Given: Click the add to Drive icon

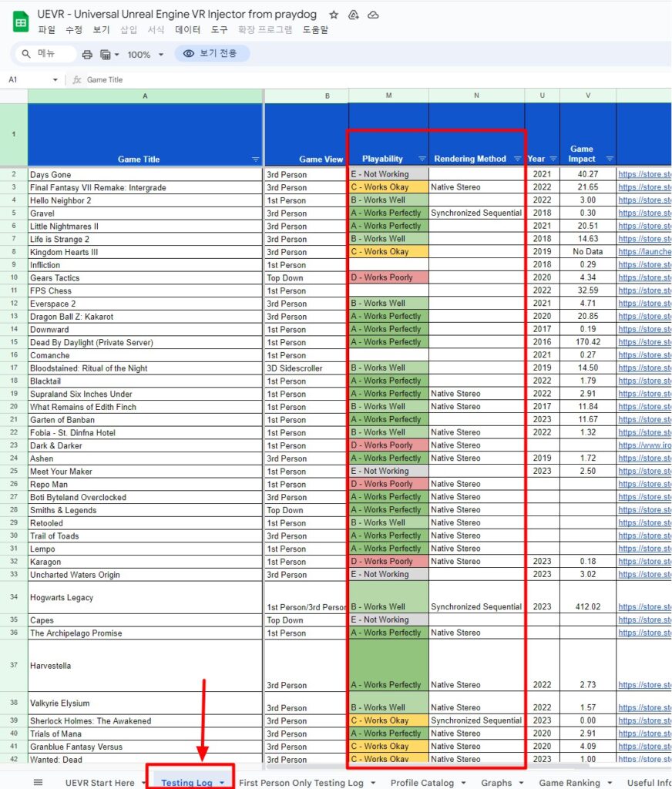Looking at the screenshot, I should click(354, 15).
